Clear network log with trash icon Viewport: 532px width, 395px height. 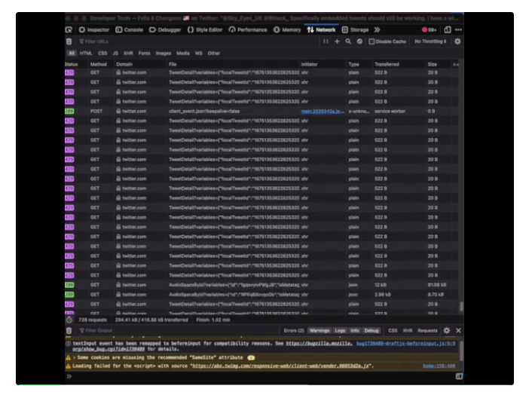(69, 41)
